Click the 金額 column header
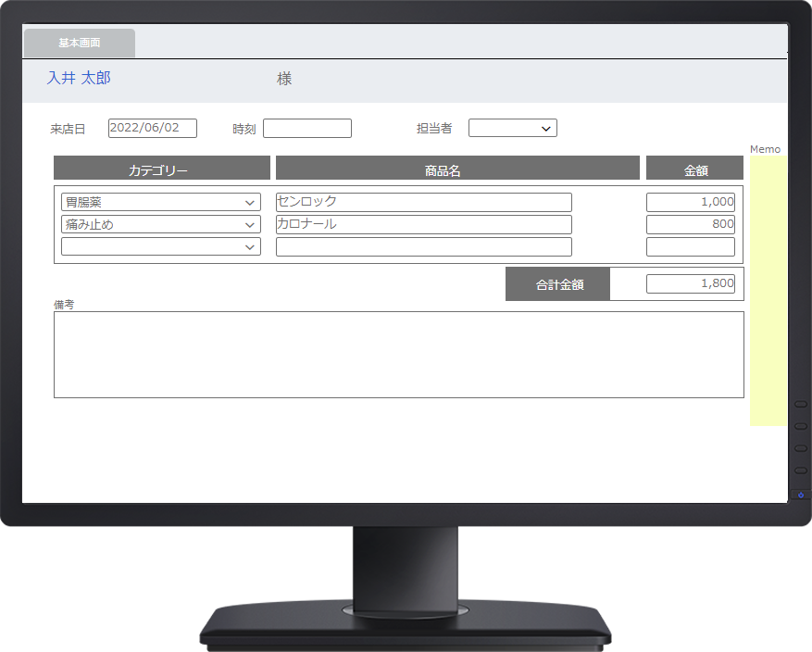 694,169
